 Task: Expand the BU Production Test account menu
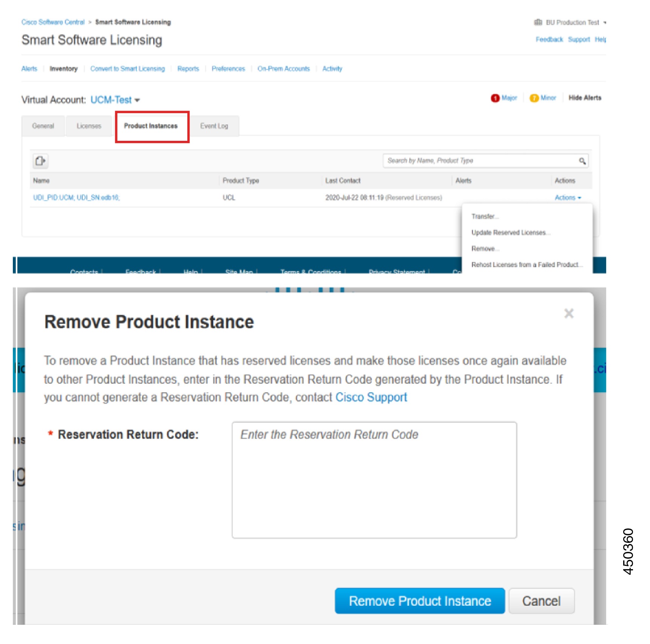pos(604,23)
